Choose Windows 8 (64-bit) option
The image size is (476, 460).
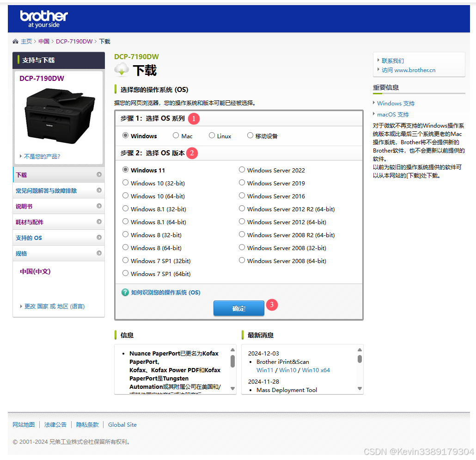[125, 247]
